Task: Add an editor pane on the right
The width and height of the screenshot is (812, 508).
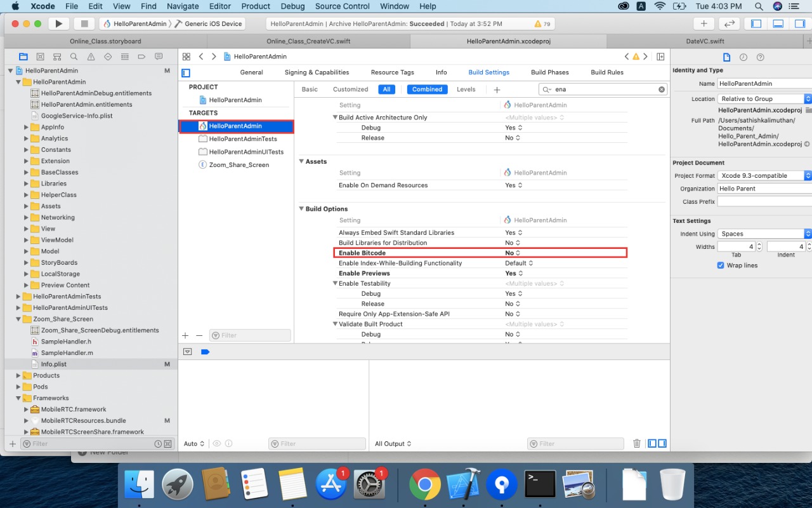Action: (660, 57)
